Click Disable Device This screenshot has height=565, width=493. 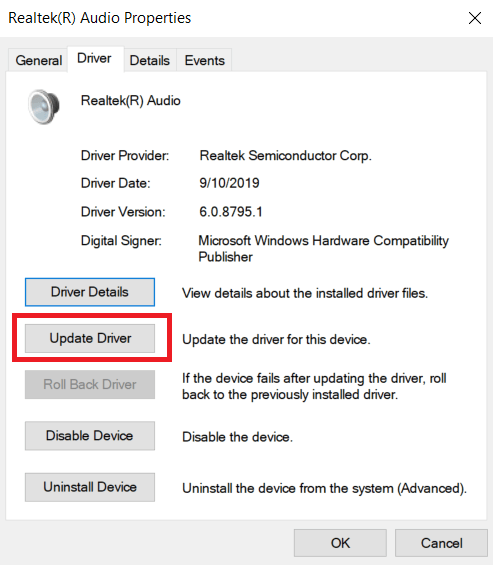[90, 436]
